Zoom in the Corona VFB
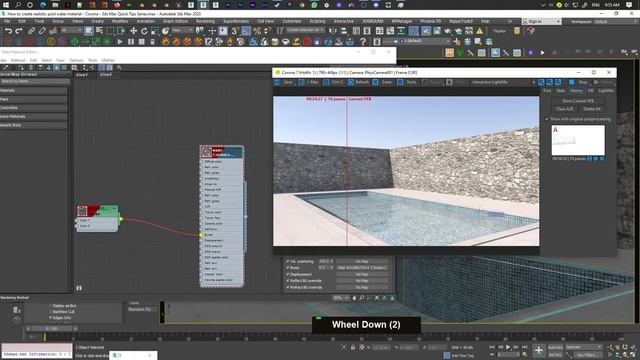640x360 pixels. (x=541, y=82)
